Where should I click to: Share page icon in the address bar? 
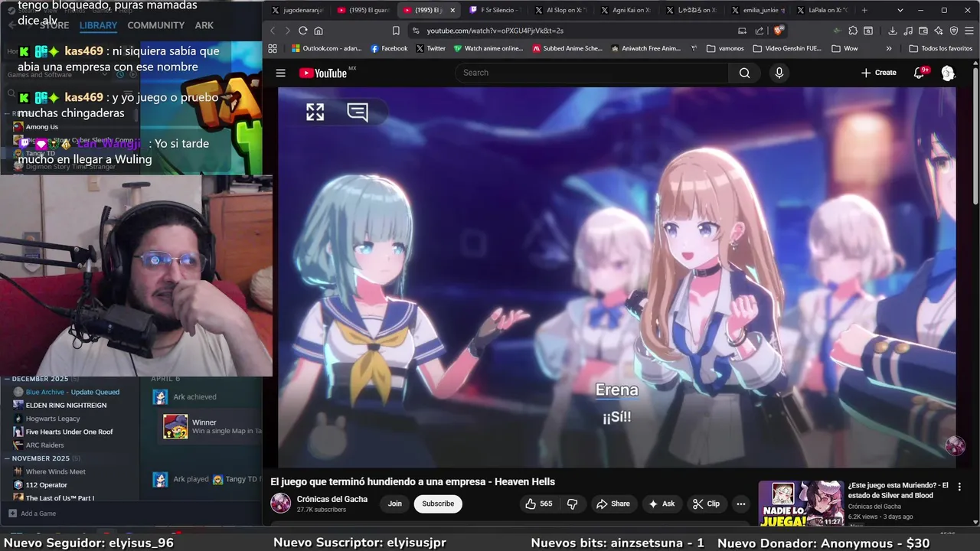pyautogui.click(x=759, y=31)
